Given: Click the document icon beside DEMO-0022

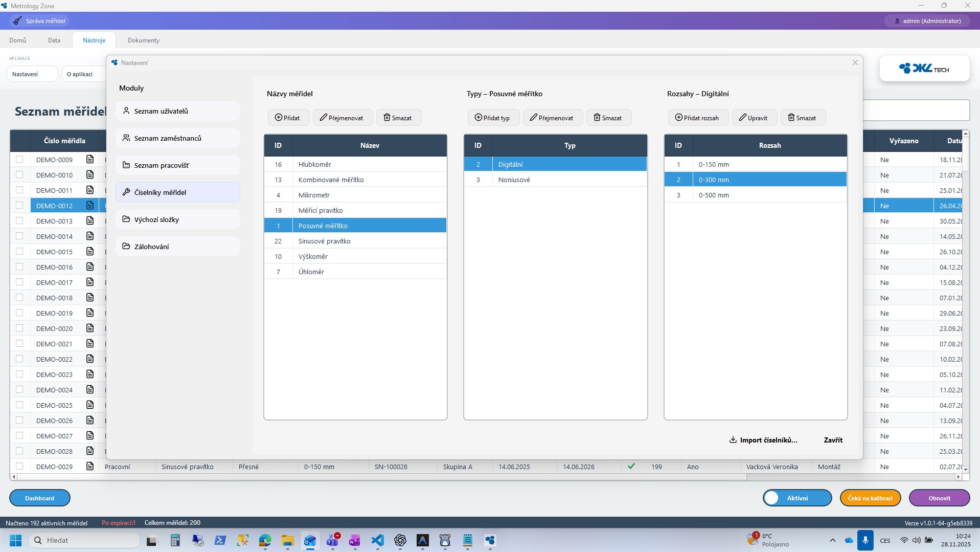Looking at the screenshot, I should (x=90, y=359).
